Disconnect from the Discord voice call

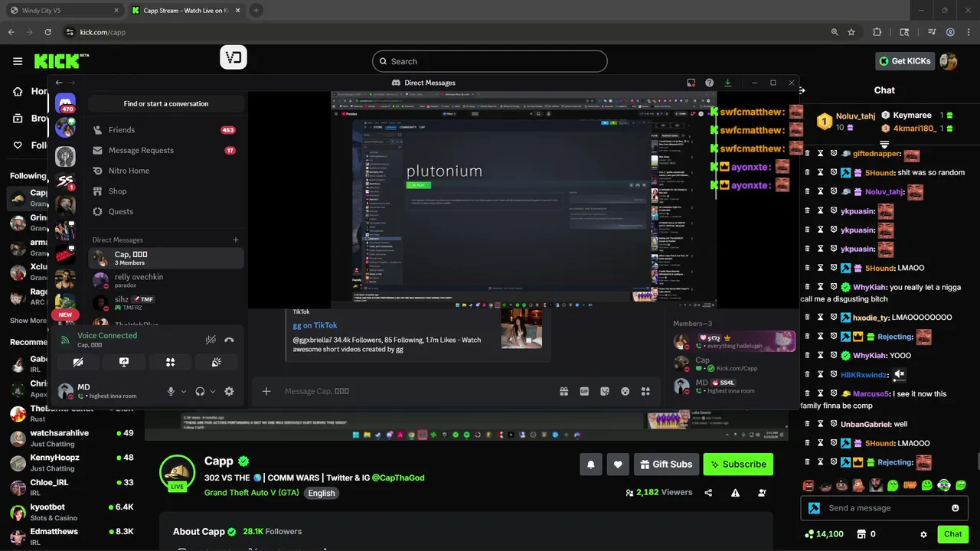(x=229, y=340)
